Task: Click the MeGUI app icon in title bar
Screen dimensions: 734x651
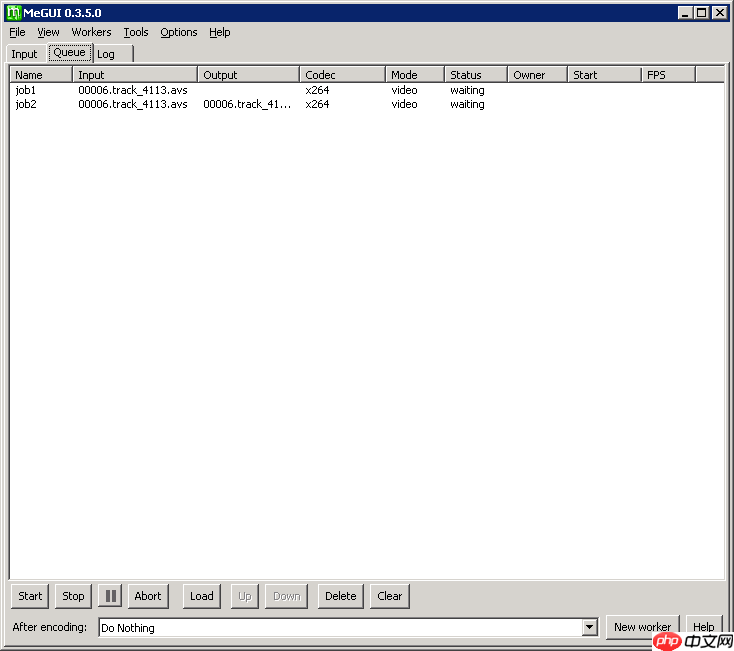Action: click(x=14, y=12)
